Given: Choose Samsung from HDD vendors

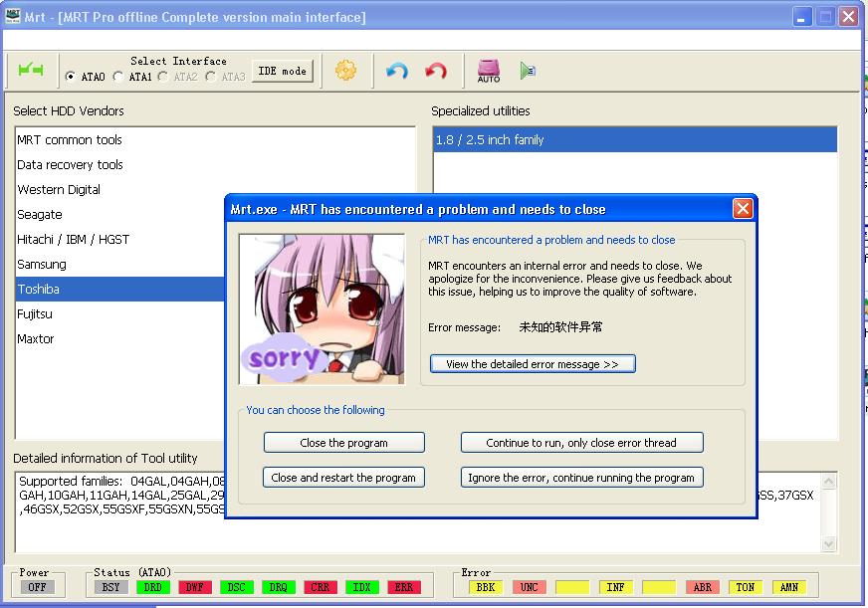Looking at the screenshot, I should point(120,265).
